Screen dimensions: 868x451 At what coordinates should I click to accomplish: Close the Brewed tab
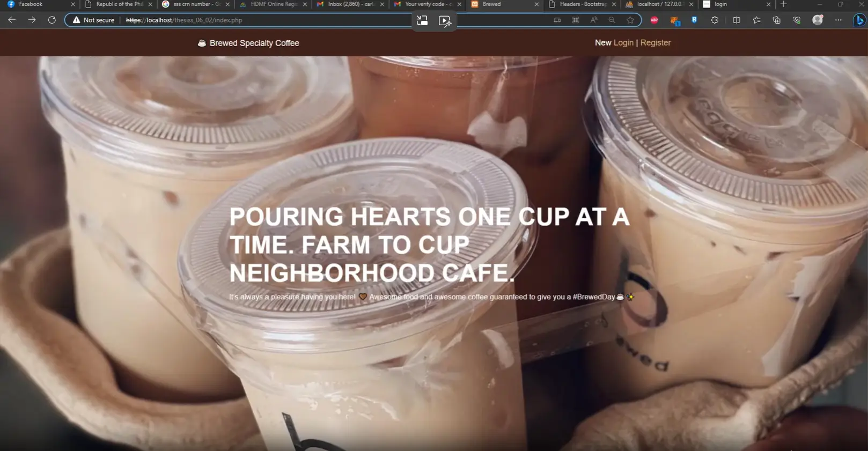click(x=536, y=4)
